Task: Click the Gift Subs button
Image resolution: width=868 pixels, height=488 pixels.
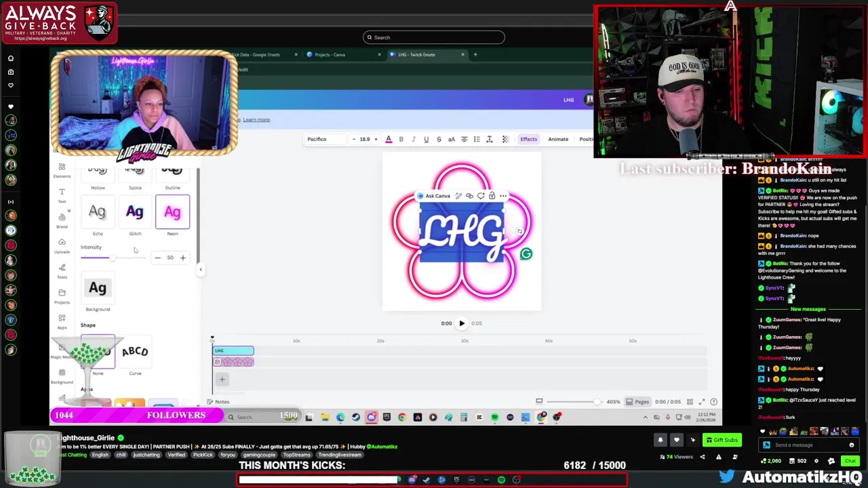Action: pos(721,440)
